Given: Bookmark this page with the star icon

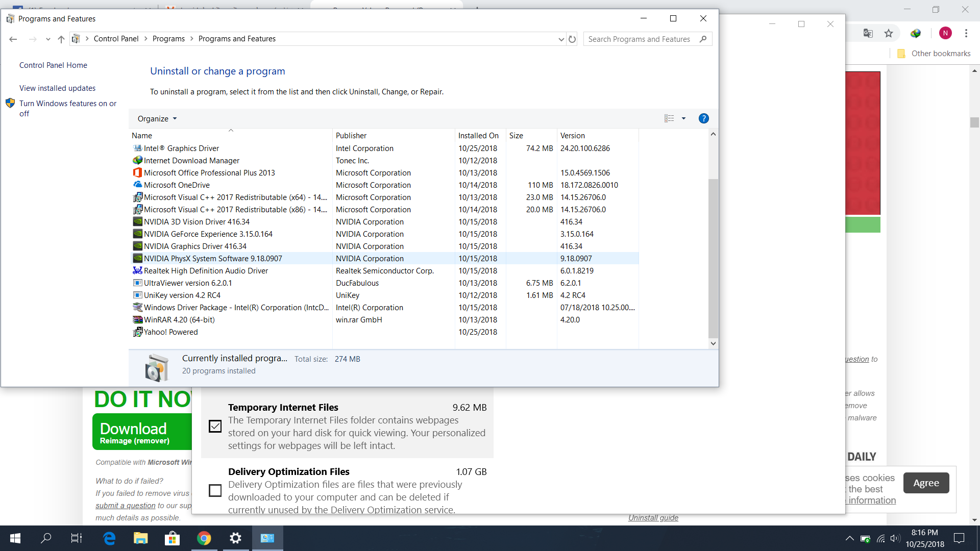Looking at the screenshot, I should pyautogui.click(x=889, y=33).
